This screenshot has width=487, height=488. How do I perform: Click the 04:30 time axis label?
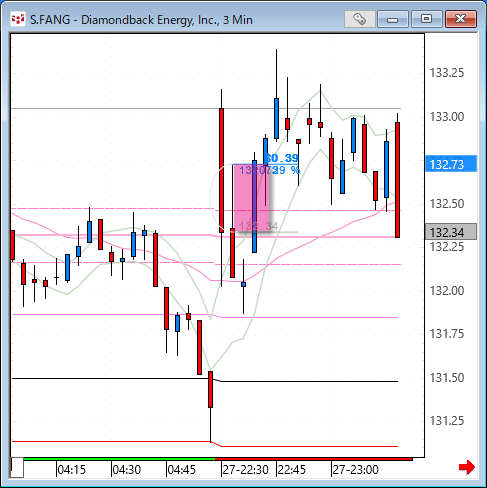pos(127,470)
